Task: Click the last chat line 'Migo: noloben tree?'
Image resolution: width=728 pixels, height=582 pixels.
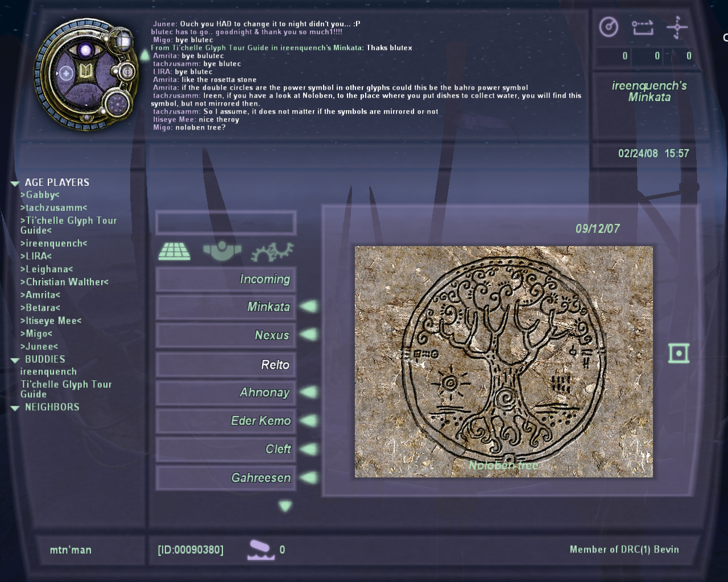Action: [x=189, y=127]
